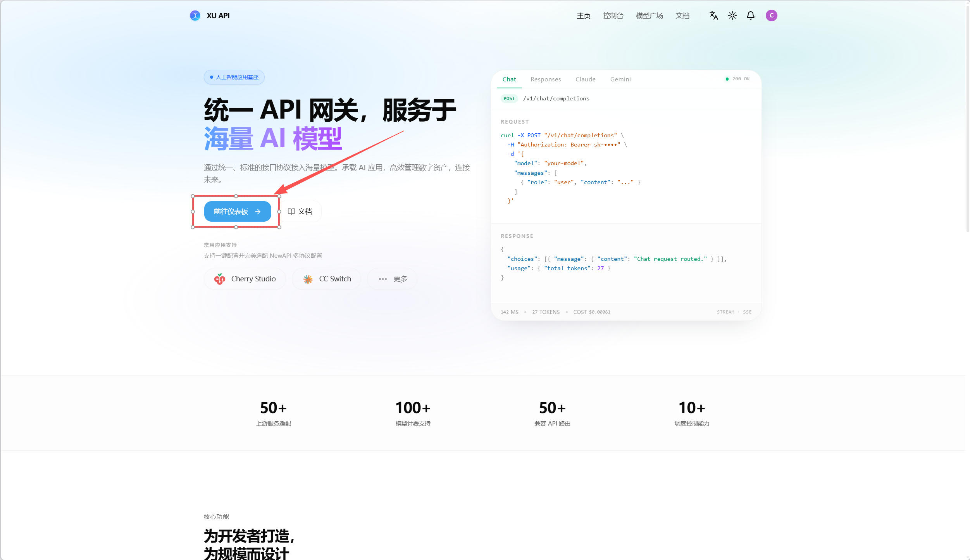The height and width of the screenshot is (560, 970).
Task: Click the 前往仪表板 button
Action: point(238,211)
